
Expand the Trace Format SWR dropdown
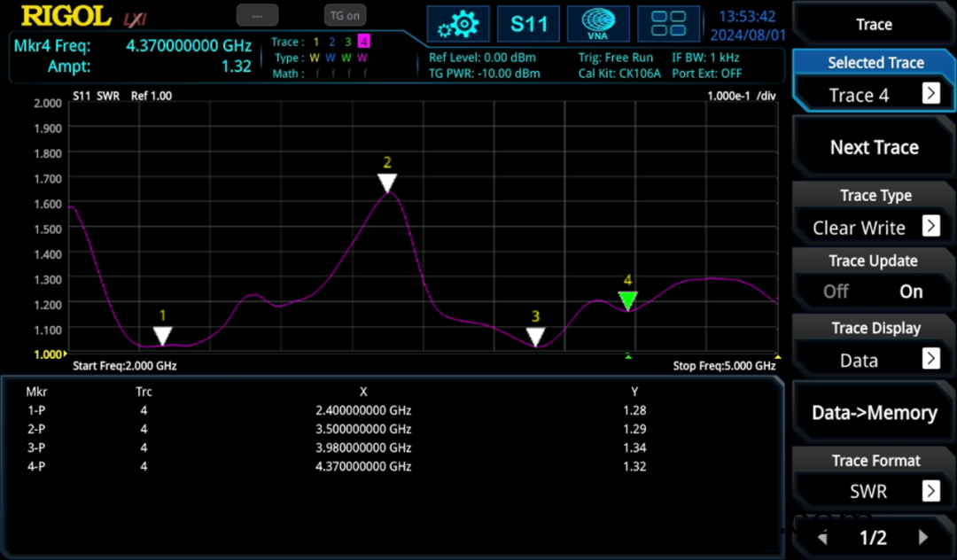tap(930, 491)
